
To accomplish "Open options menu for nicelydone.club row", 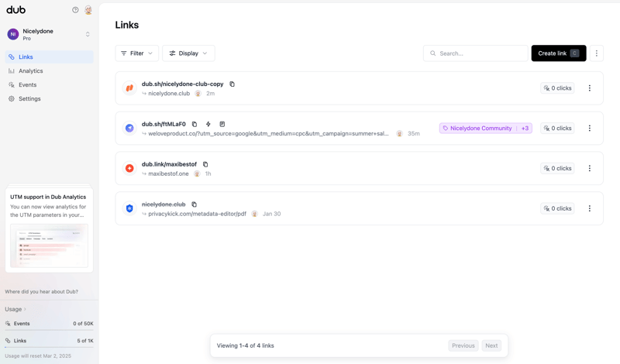I will click(x=589, y=208).
